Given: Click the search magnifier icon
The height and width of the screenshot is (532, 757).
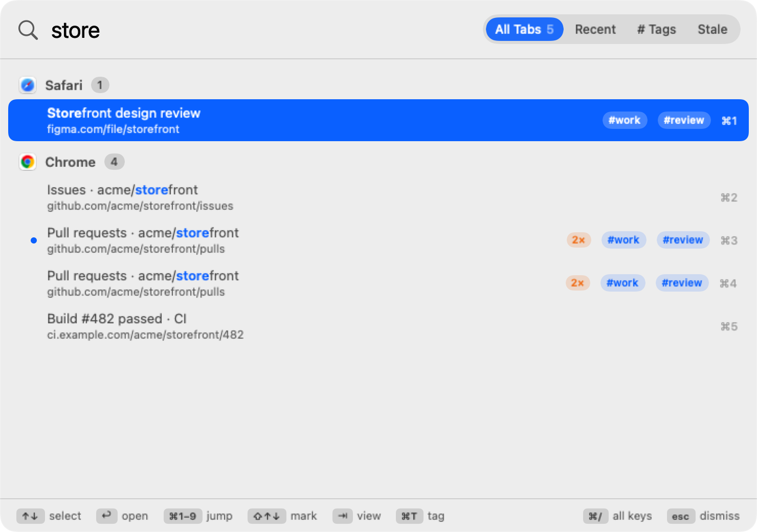Looking at the screenshot, I should coord(28,30).
